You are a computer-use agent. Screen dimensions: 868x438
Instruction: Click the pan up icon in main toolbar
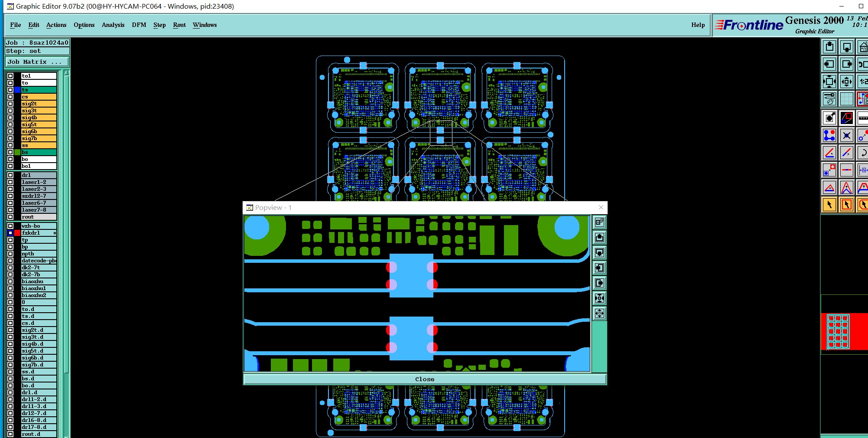click(829, 47)
